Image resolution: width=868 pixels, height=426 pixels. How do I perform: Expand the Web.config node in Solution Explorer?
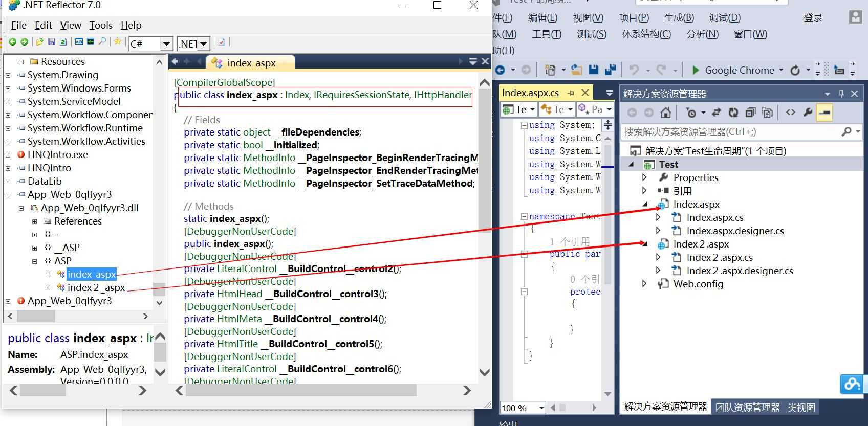pos(644,284)
